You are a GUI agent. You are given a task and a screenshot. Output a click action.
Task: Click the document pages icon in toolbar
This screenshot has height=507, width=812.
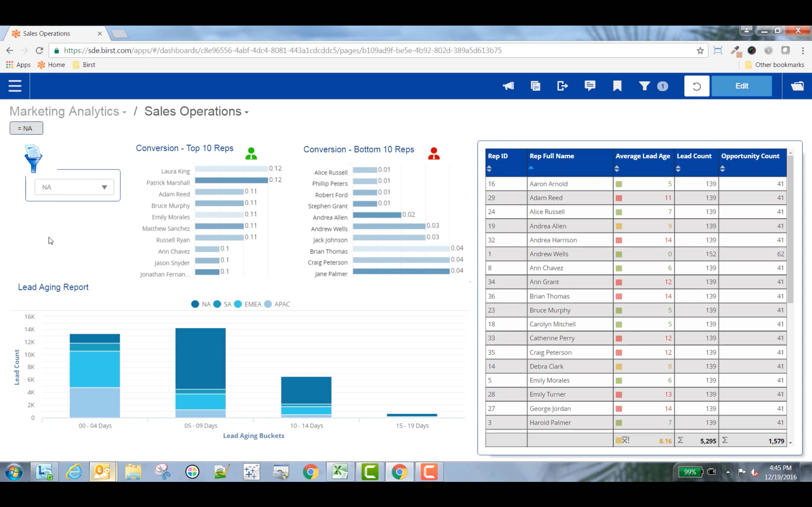[536, 86]
